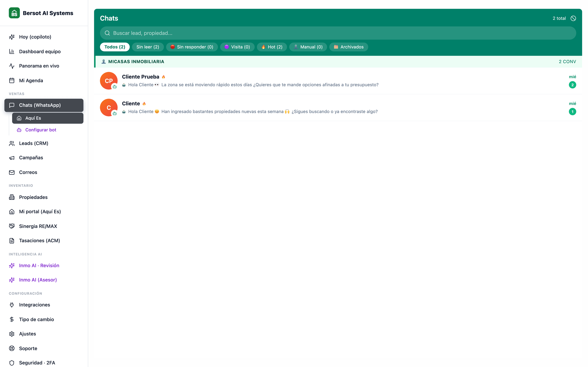
Task: Filter chats by Sin leer (2)
Action: [x=148, y=47]
